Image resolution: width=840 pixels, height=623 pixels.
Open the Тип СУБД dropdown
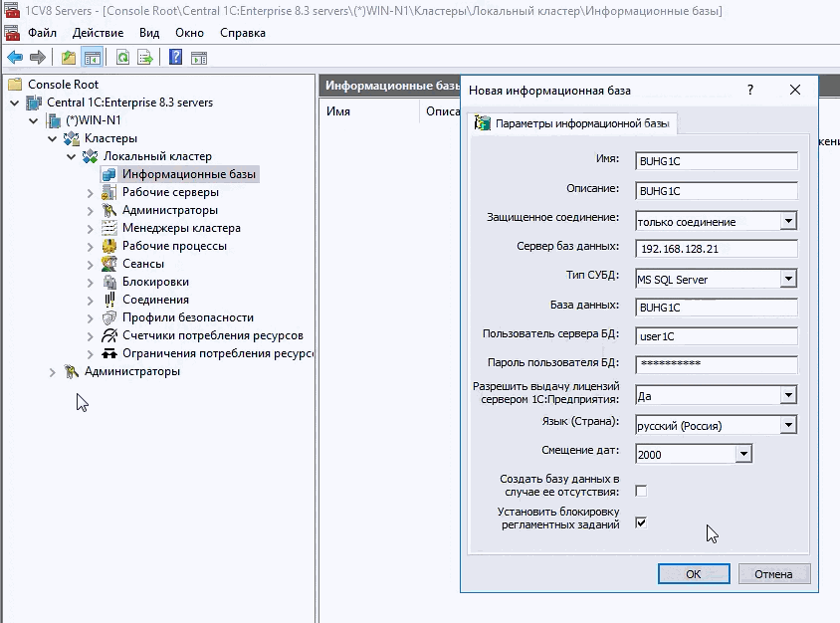point(788,280)
